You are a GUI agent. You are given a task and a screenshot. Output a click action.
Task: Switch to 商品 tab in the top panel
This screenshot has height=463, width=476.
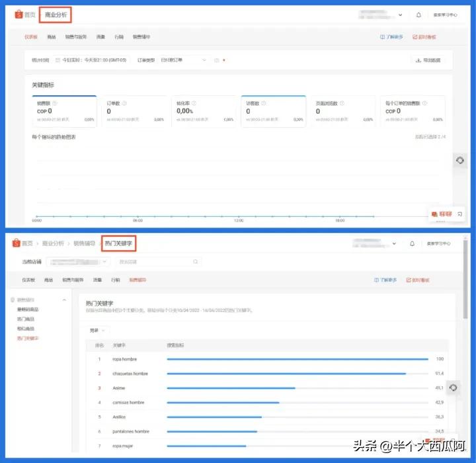coord(52,37)
